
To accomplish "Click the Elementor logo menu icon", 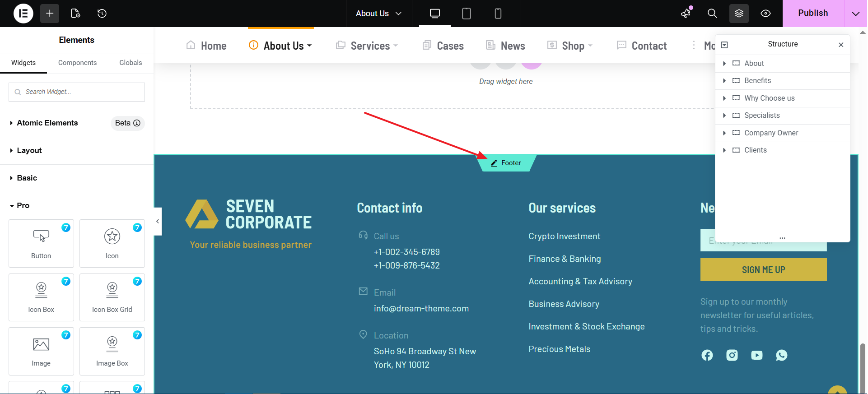I will coord(23,14).
